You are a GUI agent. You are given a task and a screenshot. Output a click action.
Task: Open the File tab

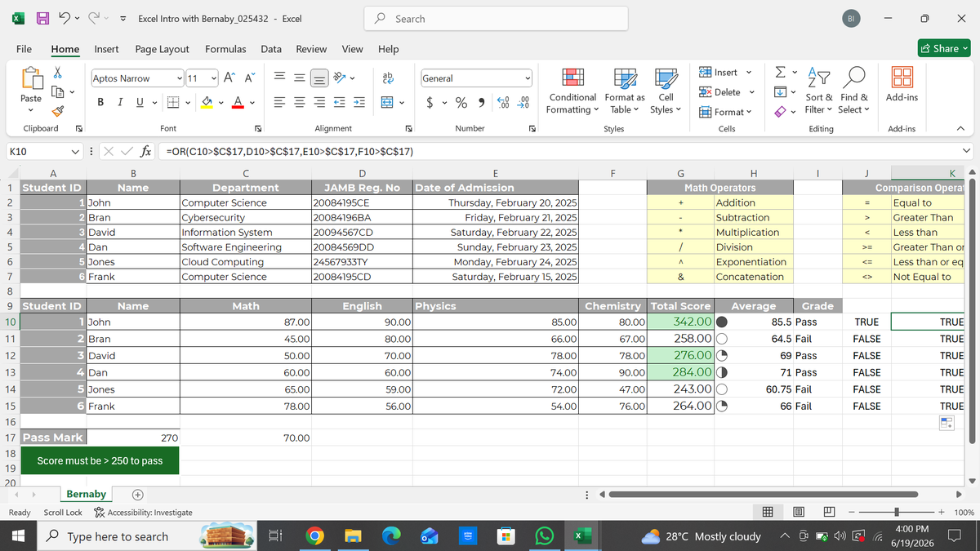tap(24, 49)
